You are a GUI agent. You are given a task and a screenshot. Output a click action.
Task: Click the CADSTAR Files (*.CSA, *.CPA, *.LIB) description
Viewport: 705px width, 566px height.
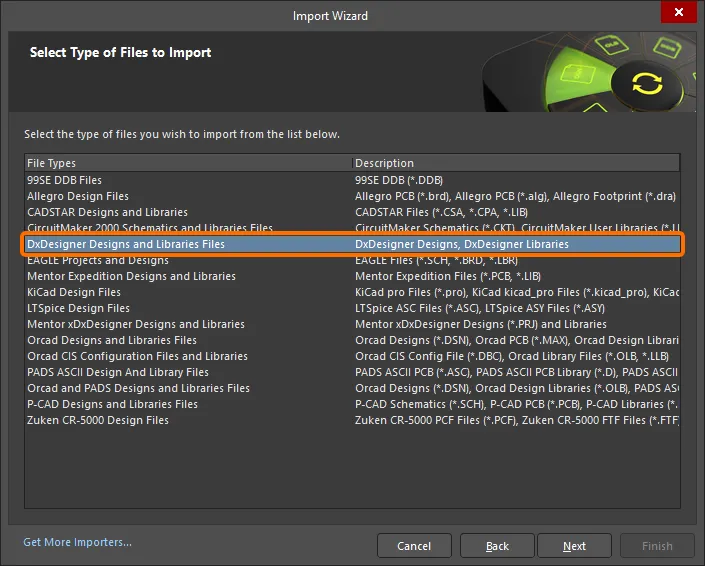click(441, 212)
